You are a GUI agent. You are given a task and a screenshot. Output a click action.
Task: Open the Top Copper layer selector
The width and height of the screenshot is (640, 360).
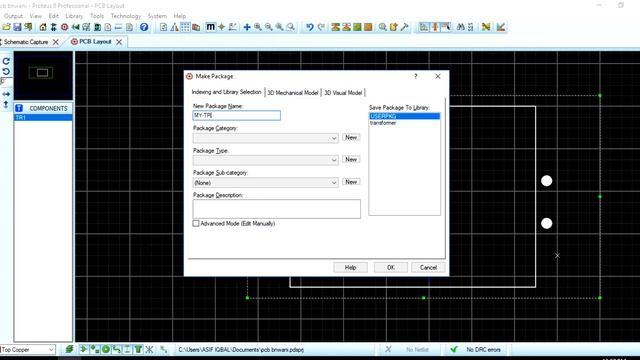pos(28,349)
